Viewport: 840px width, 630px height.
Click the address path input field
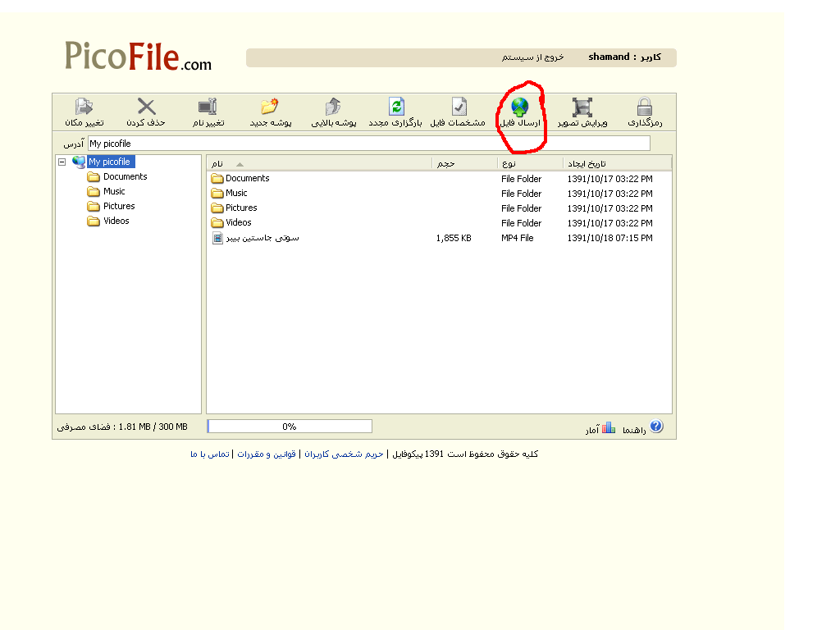click(x=368, y=144)
